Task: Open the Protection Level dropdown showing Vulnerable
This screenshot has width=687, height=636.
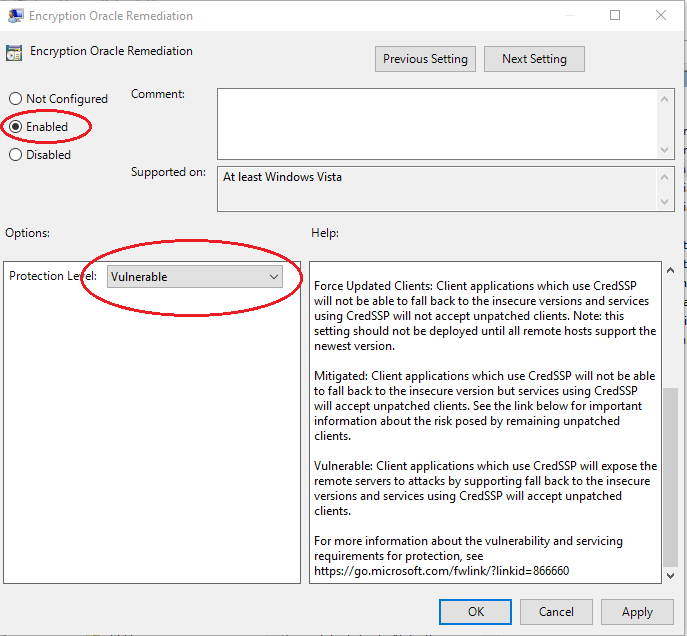Action: (195, 277)
